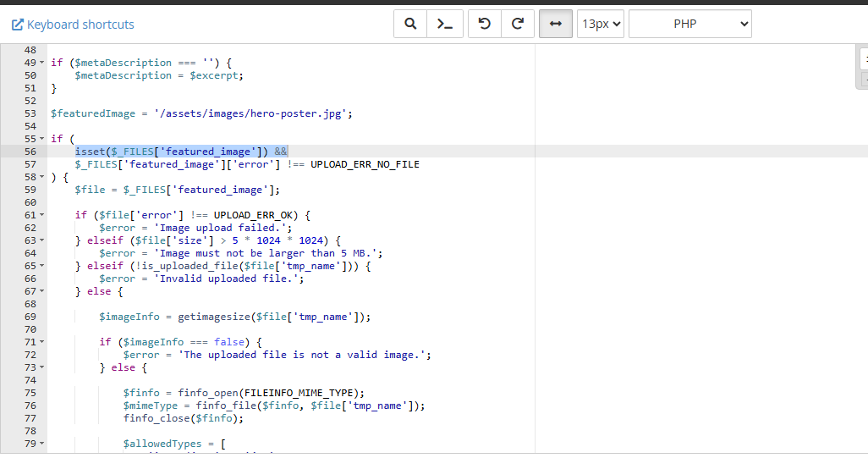Undo the last edit
The image size is (868, 469).
pos(485,24)
